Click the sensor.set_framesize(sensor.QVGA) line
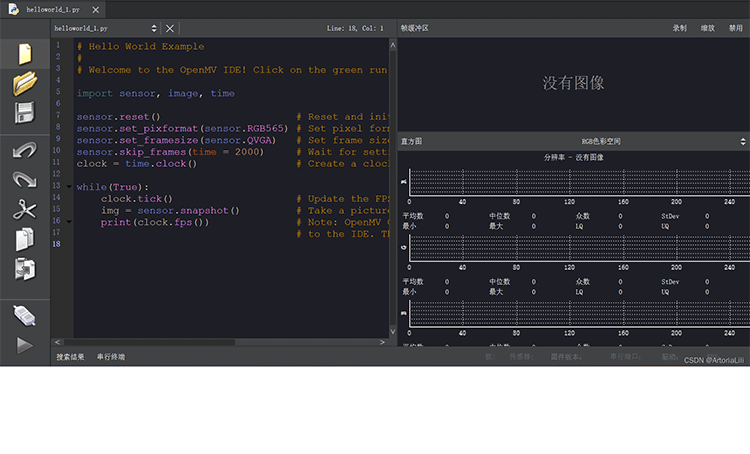The width and height of the screenshot is (750, 454). (176, 140)
